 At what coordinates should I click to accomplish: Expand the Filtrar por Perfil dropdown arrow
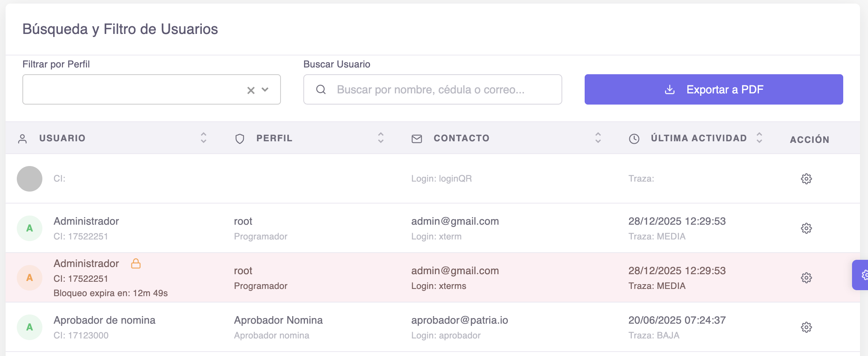coord(265,90)
